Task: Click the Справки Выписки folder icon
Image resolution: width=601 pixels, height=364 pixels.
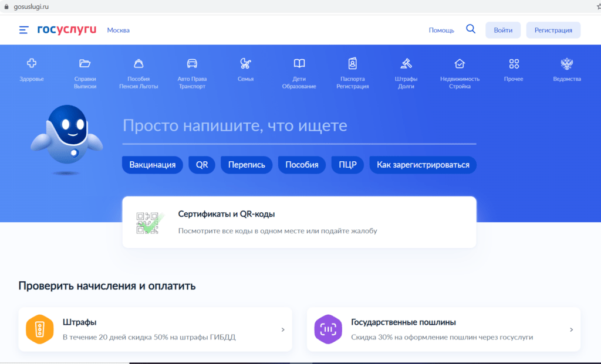Action: (85, 63)
